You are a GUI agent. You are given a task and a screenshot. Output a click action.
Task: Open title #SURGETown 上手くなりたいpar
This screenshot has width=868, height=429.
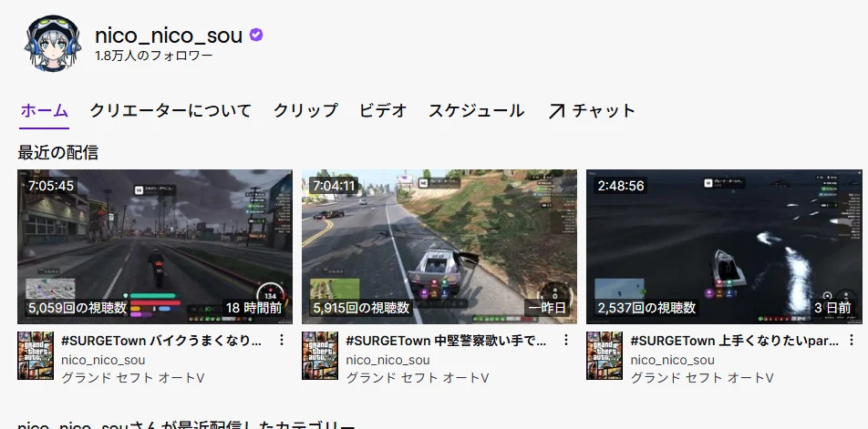735,341
